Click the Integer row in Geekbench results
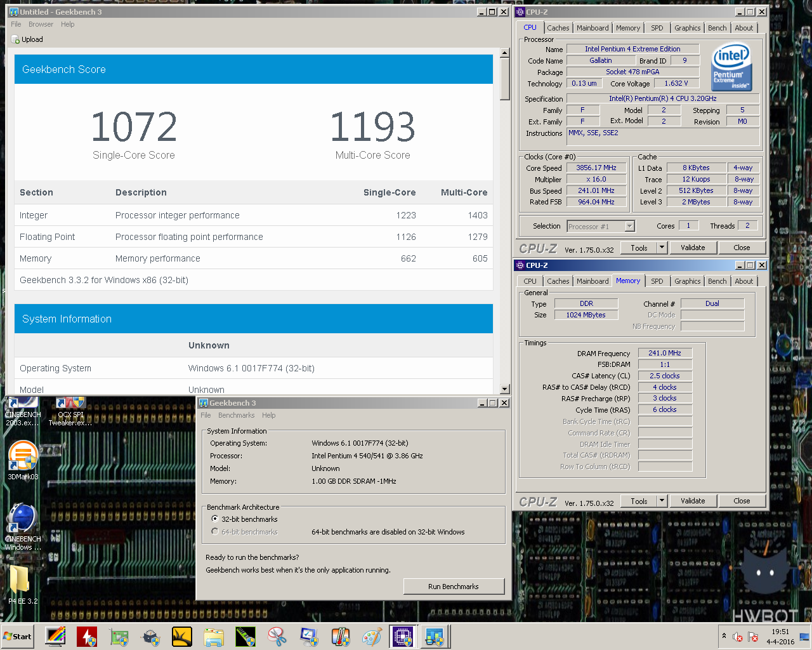The width and height of the screenshot is (812, 650). (254, 215)
